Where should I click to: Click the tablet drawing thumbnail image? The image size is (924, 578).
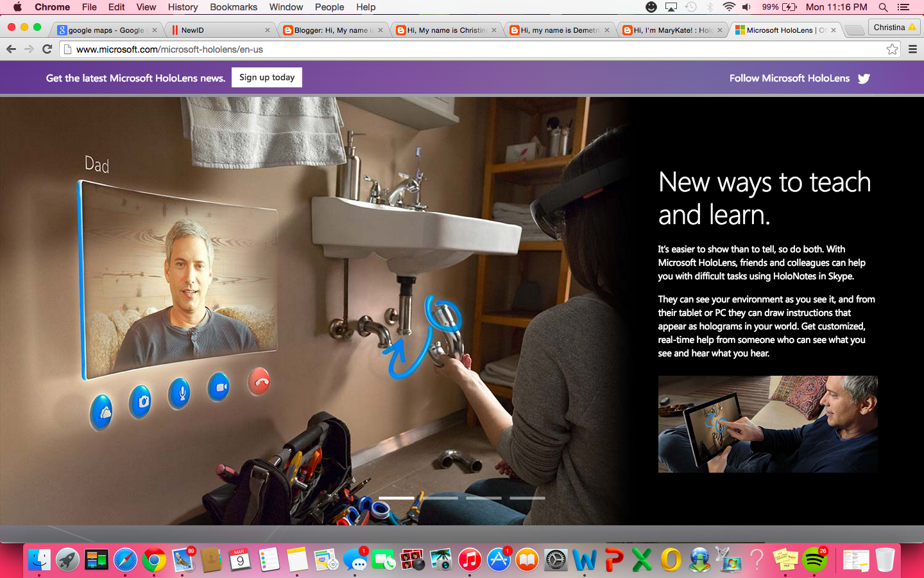[767, 424]
